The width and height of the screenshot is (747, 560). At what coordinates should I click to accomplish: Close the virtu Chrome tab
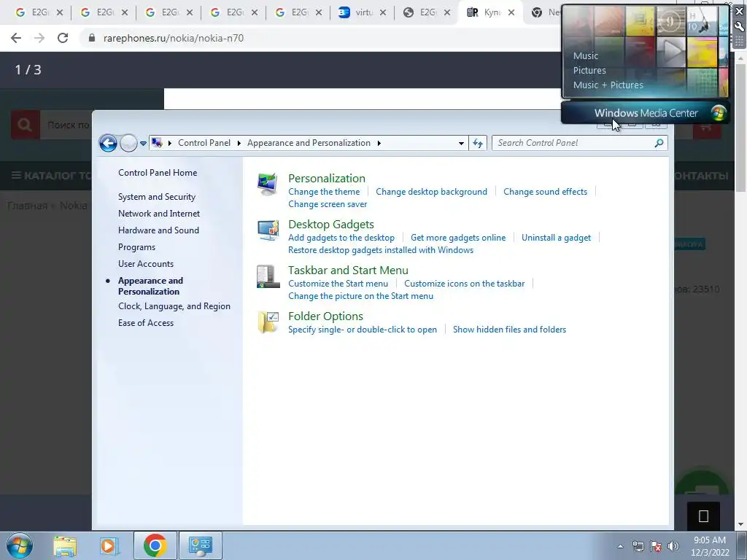point(382,12)
